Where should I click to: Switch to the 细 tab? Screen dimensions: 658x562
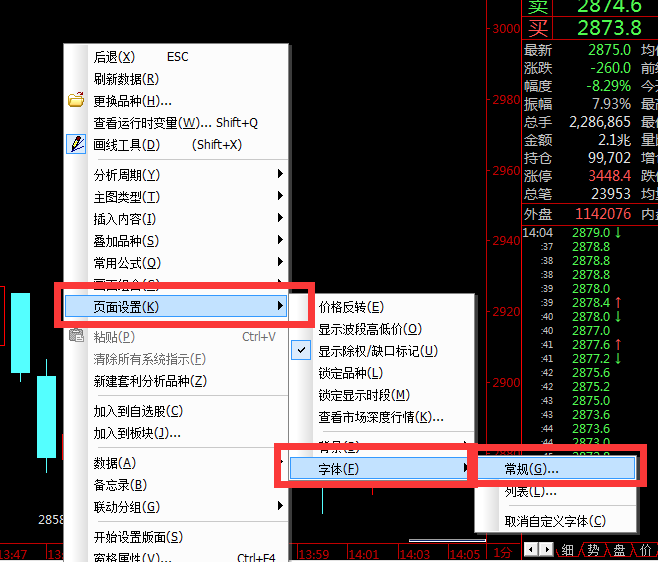567,549
